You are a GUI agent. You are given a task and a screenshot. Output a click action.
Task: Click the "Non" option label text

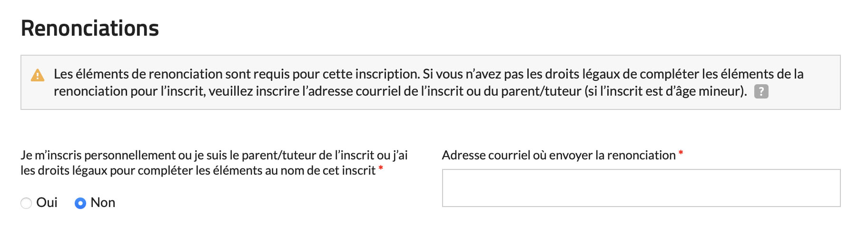pyautogui.click(x=103, y=203)
